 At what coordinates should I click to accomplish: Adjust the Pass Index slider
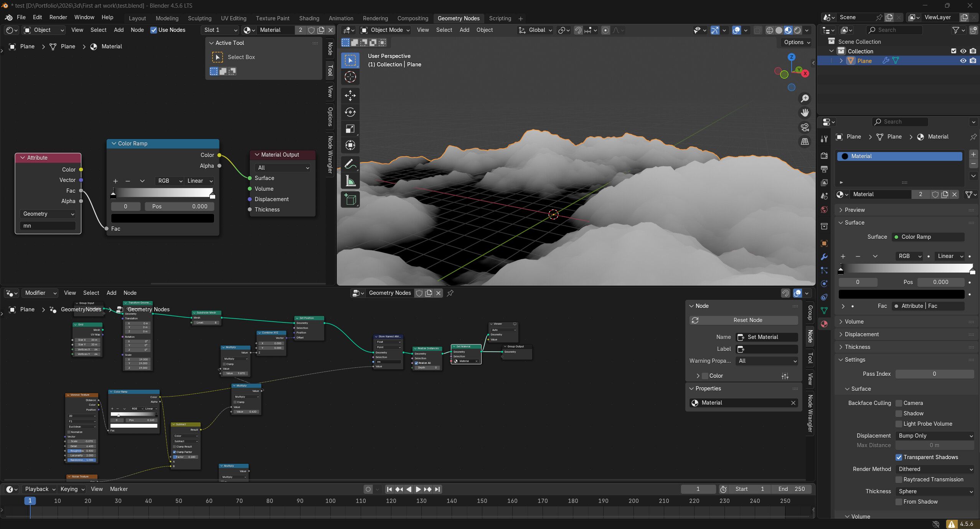tap(934, 374)
